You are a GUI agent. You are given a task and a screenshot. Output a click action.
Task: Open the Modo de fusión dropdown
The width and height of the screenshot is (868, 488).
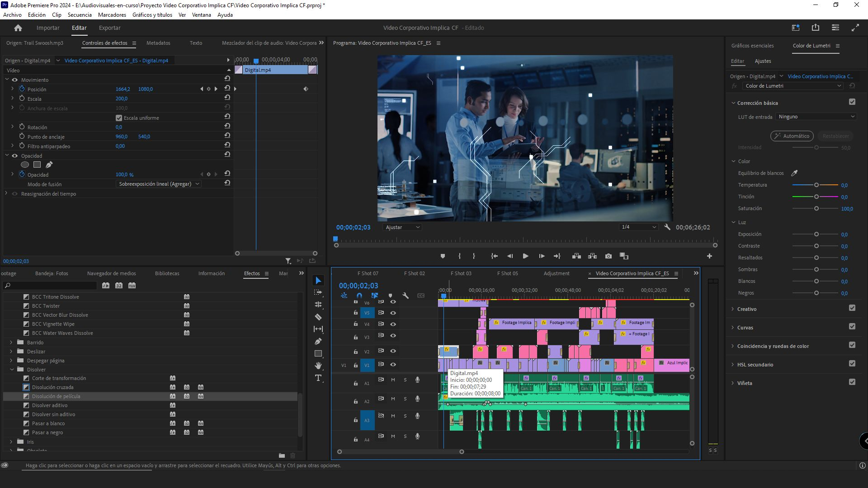[159, 184]
